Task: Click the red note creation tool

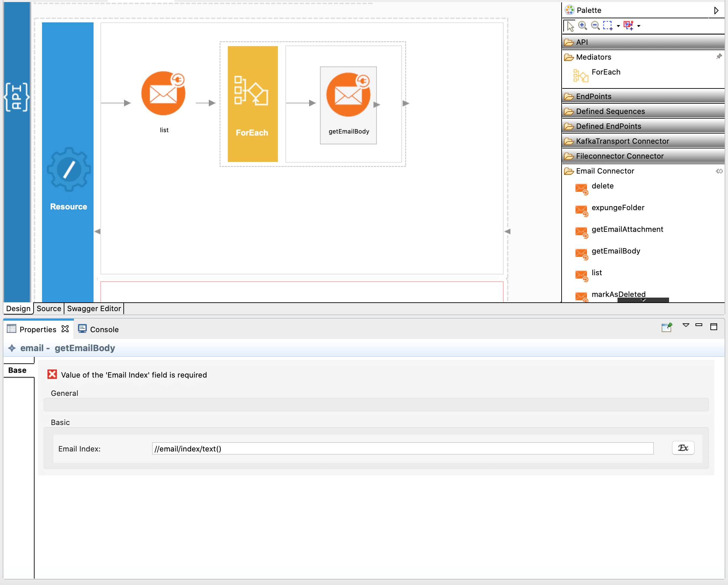Action: [629, 26]
